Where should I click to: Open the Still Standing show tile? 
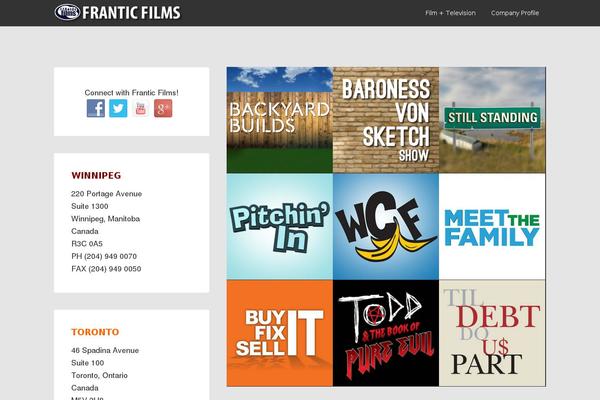tap(492, 120)
